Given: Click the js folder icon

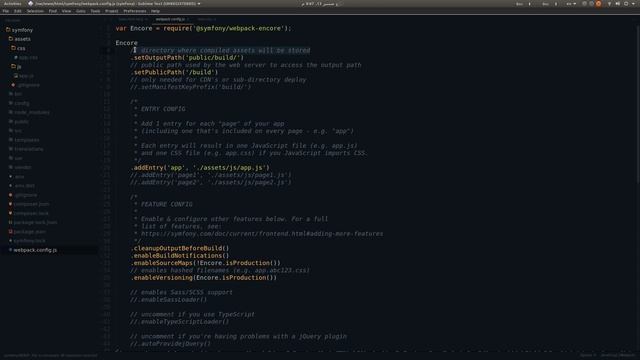Looking at the screenshot, I should click(x=13, y=66).
